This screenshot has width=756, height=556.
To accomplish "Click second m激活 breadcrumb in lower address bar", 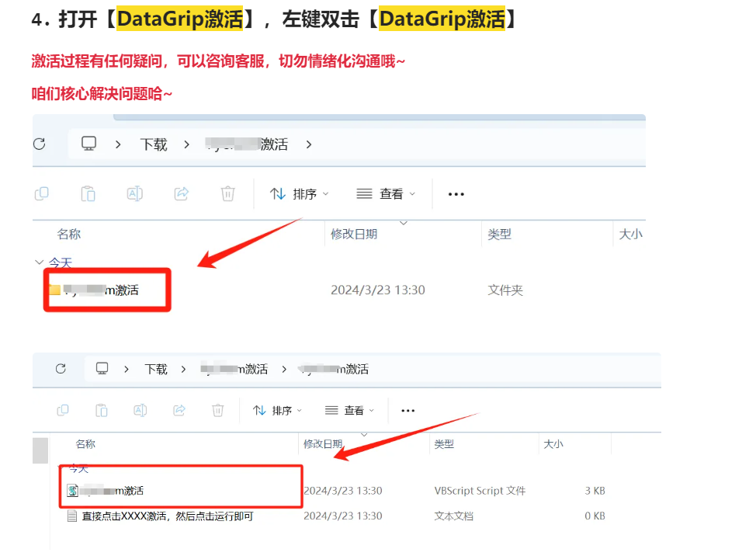I will coord(333,369).
